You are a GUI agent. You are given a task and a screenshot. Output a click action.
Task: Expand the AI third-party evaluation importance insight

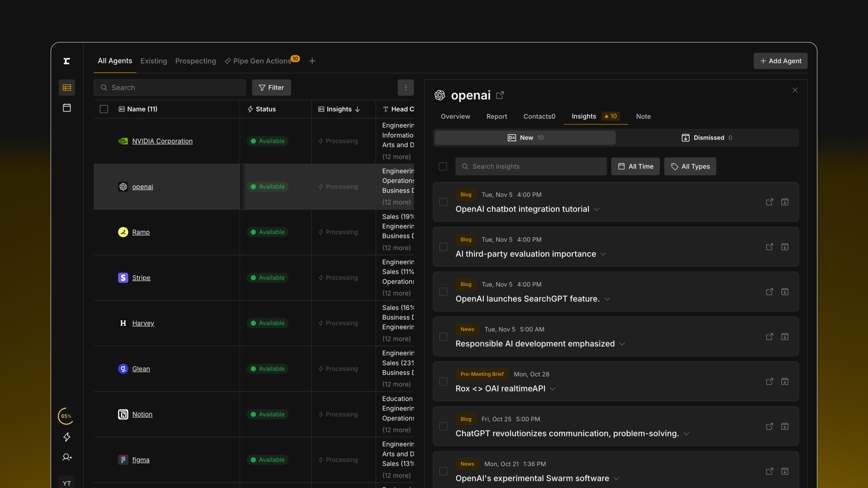coord(603,254)
